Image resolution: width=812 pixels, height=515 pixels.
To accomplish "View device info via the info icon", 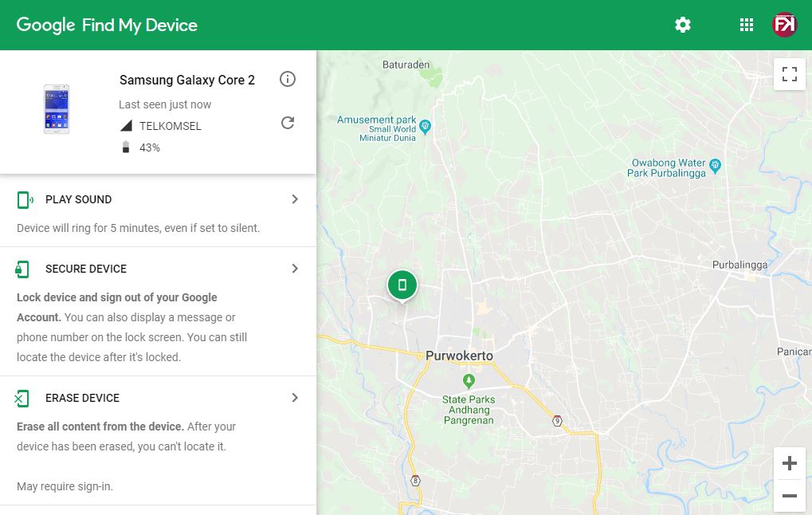I will coord(288,79).
